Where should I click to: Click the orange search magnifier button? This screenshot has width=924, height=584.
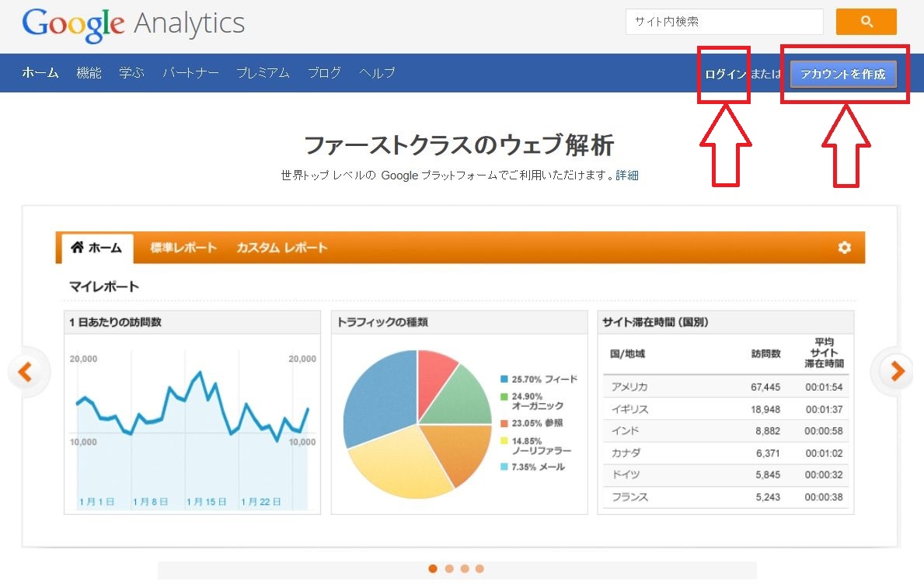click(866, 22)
